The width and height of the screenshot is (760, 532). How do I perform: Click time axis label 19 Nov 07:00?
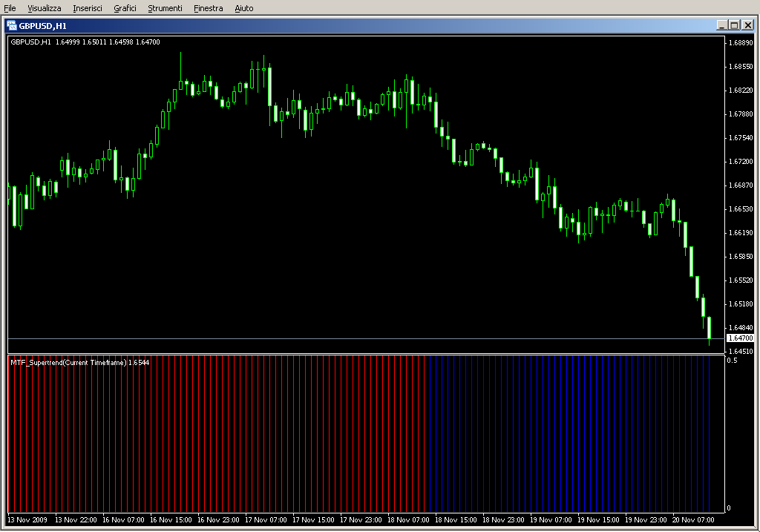click(551, 520)
